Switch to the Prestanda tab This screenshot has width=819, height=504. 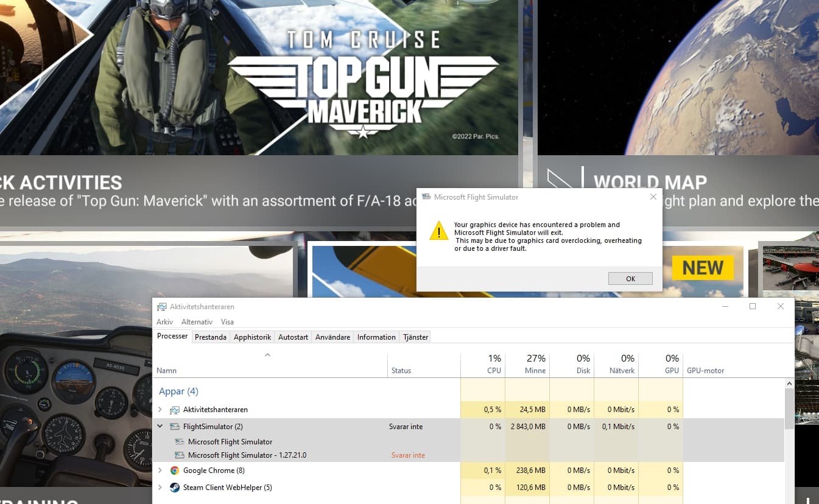[210, 337]
